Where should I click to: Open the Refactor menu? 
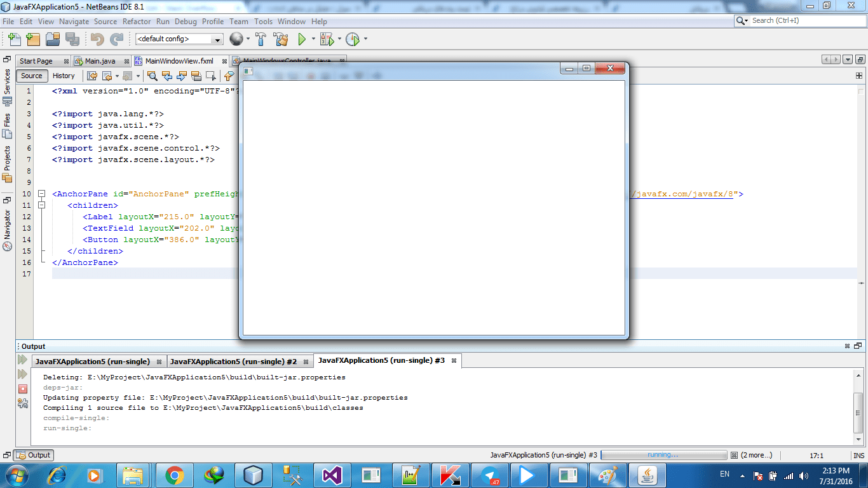tap(137, 21)
